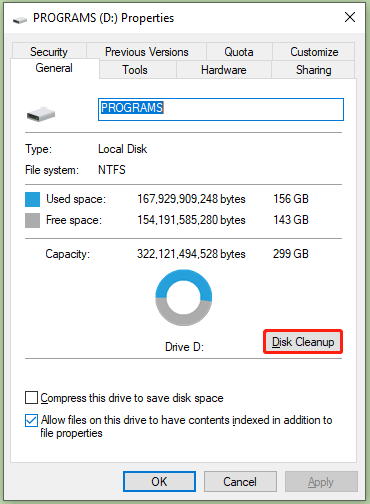Image resolution: width=370 pixels, height=504 pixels.
Task: Click the Disk Cleanup button
Action: (303, 342)
